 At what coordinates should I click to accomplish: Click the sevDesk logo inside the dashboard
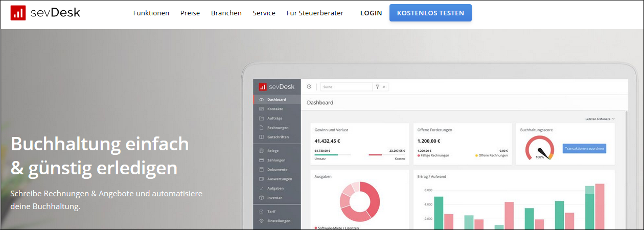click(277, 86)
